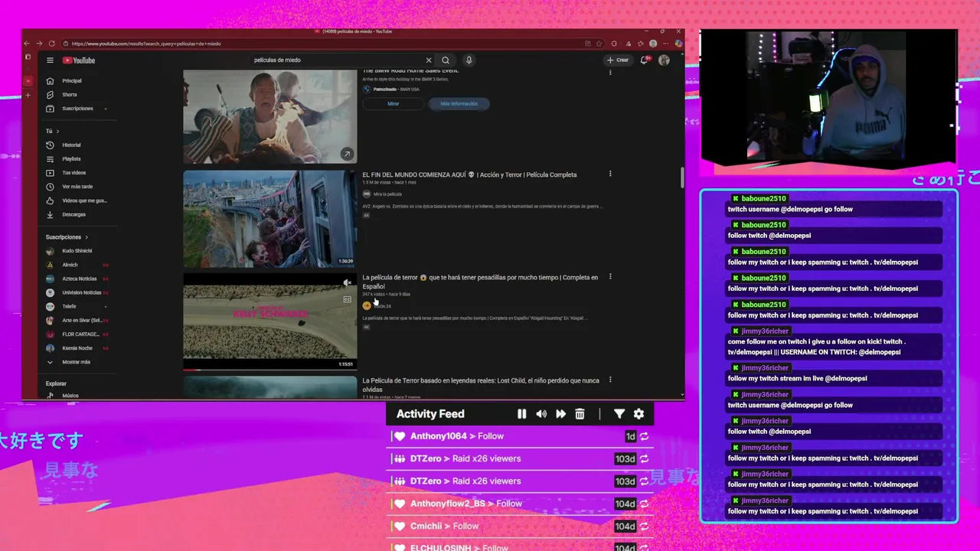Expand Mostrar más subscriptions
Image resolution: width=980 pixels, height=551 pixels.
tap(76, 362)
